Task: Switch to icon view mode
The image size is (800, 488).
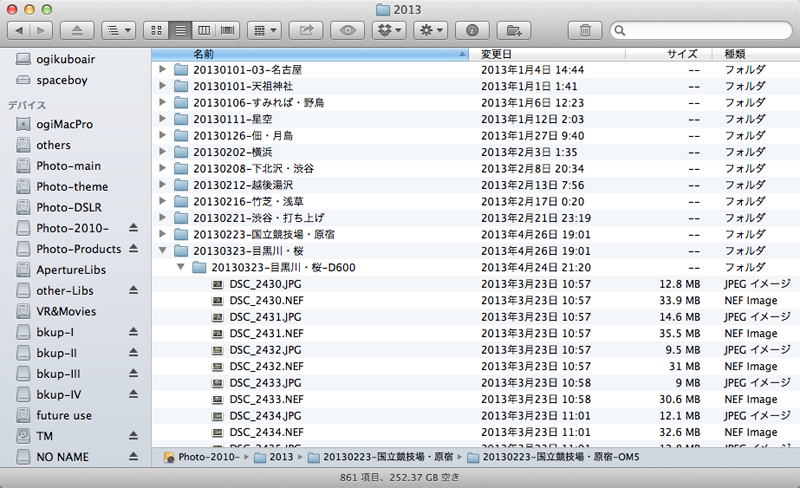Action: click(x=158, y=30)
